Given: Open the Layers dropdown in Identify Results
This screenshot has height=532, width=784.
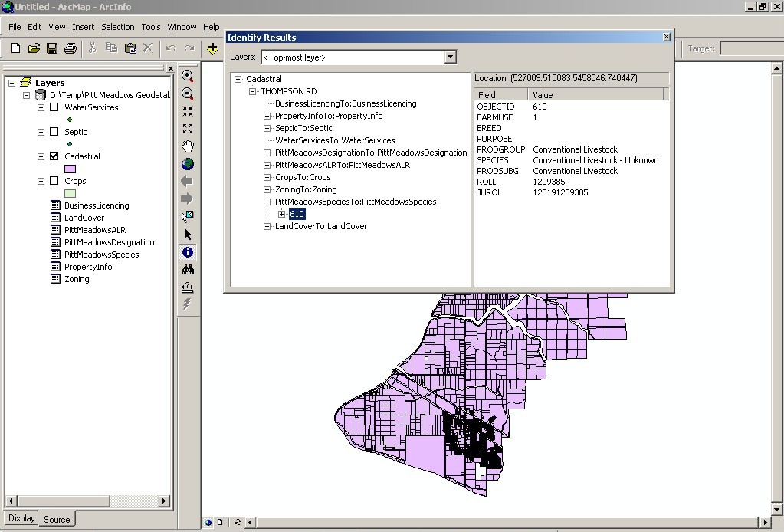Looking at the screenshot, I should coord(450,57).
